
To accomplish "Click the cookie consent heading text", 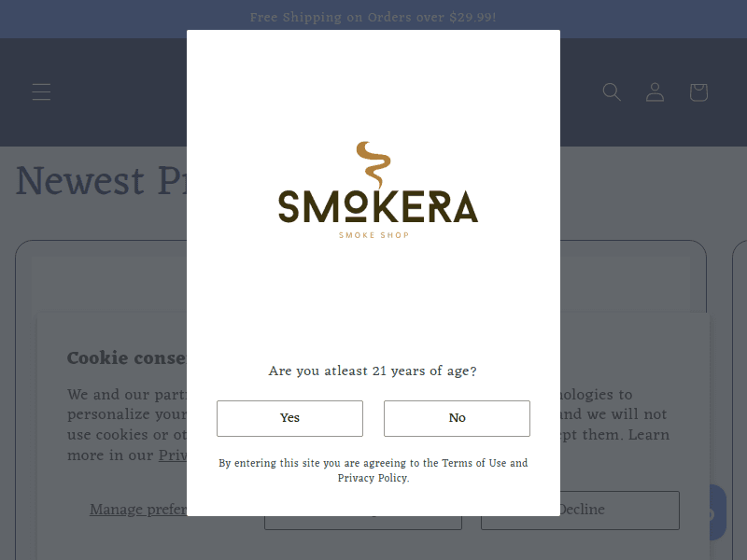I will pyautogui.click(x=126, y=358).
